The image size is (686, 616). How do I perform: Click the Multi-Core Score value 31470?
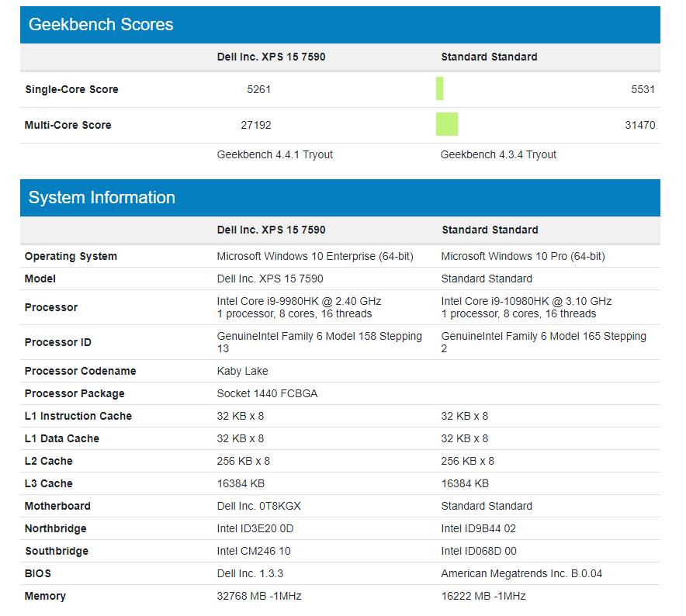(639, 125)
